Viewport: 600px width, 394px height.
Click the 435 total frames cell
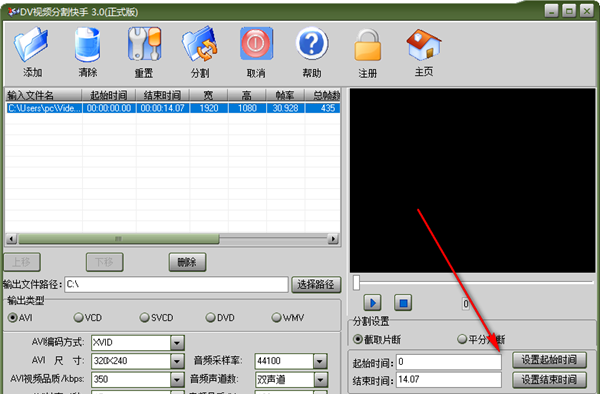click(x=323, y=108)
